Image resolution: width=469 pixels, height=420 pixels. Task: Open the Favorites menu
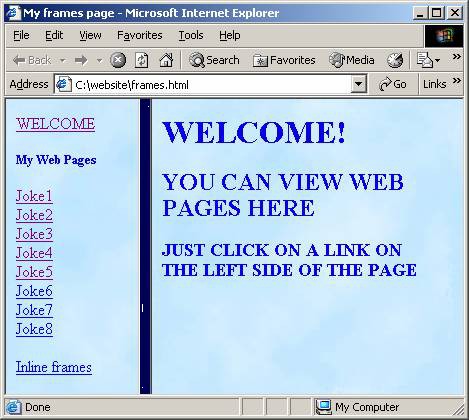click(x=140, y=35)
